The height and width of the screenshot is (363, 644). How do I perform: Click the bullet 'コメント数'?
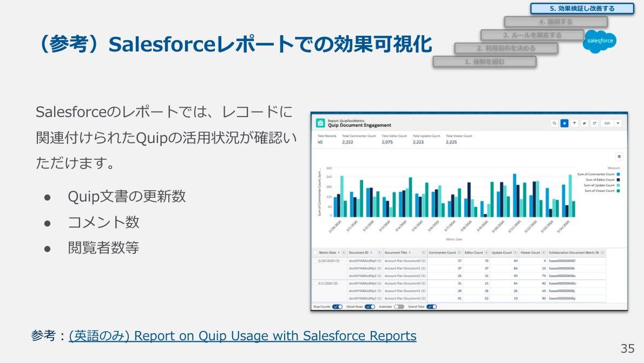pos(103,222)
